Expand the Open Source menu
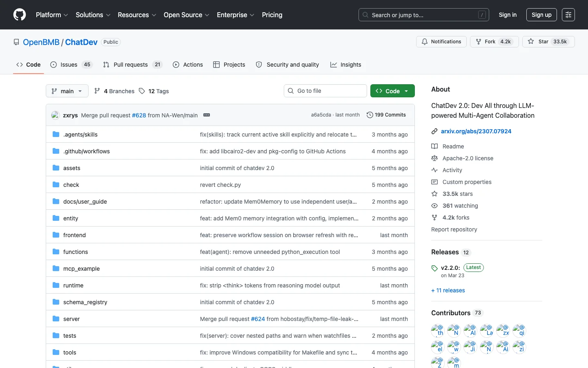 tap(186, 15)
